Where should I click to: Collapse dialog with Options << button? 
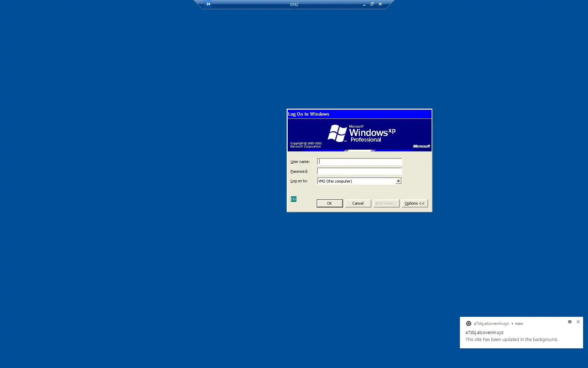(414, 203)
